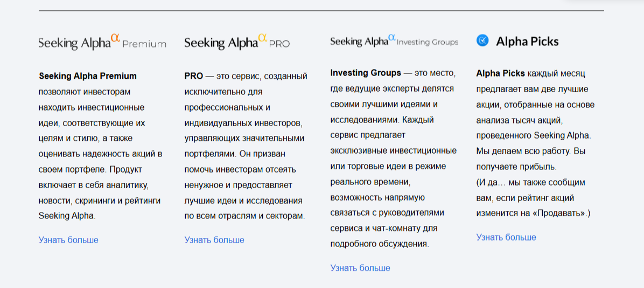Click the 'Alpha Picks' heading text
Screen dimensions: 644x288
(527, 41)
